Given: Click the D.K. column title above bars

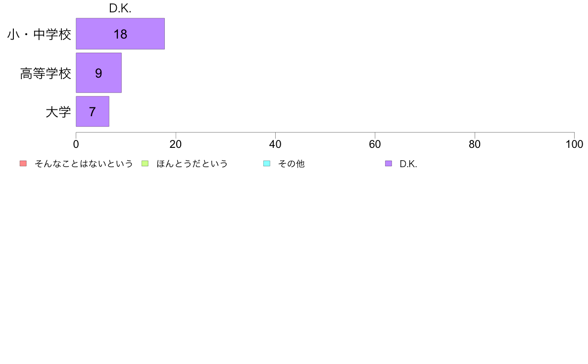Looking at the screenshot, I should point(120,8).
